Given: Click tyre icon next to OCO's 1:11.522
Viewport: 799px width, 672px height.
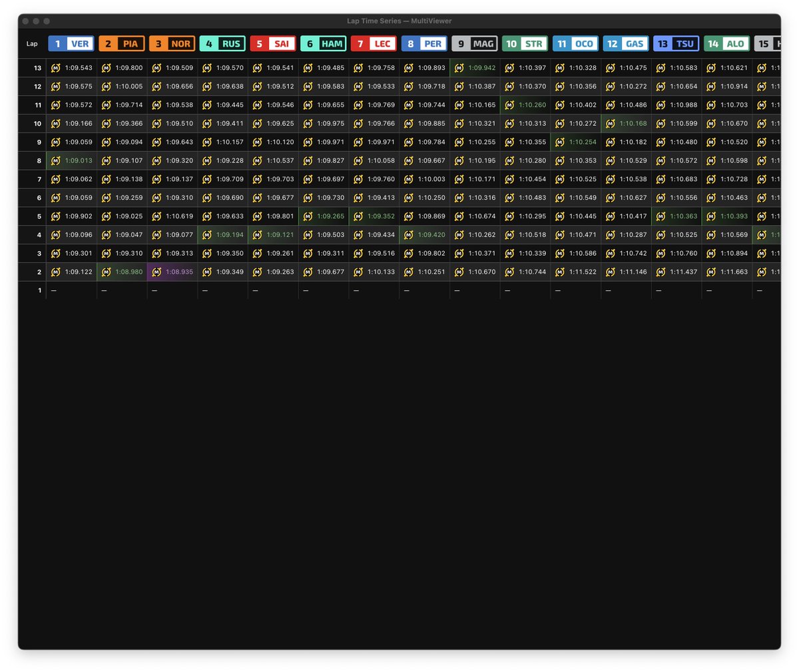Looking at the screenshot, I should pos(560,272).
